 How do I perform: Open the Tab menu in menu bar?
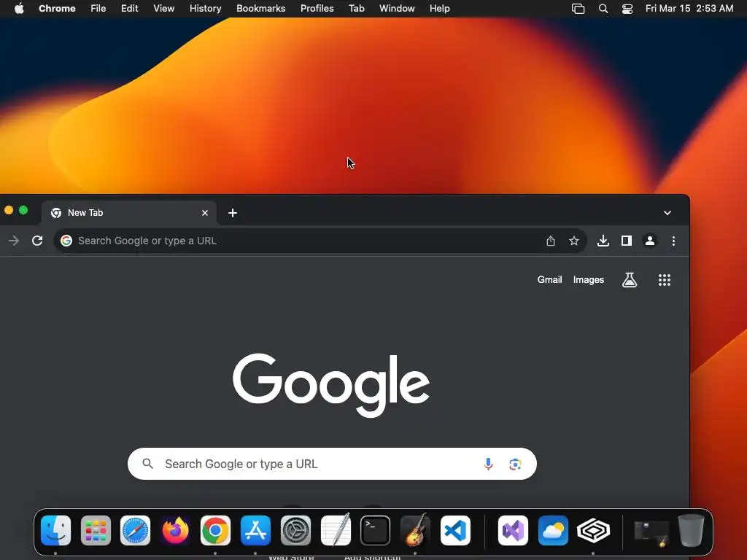(356, 9)
